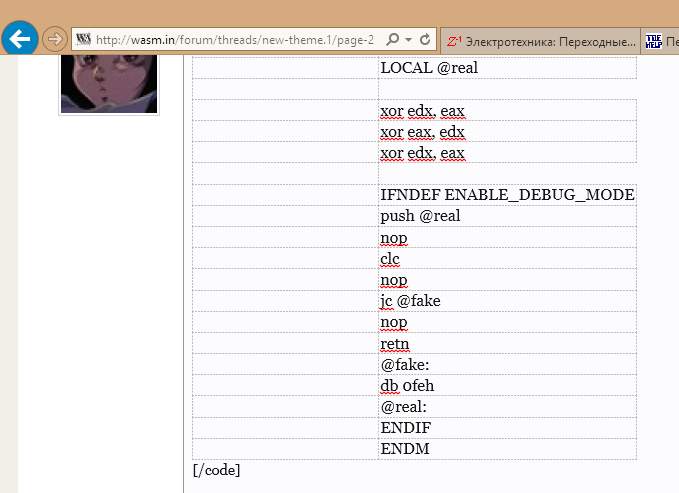Click the [/code] closing tag text

pyautogui.click(x=216, y=469)
